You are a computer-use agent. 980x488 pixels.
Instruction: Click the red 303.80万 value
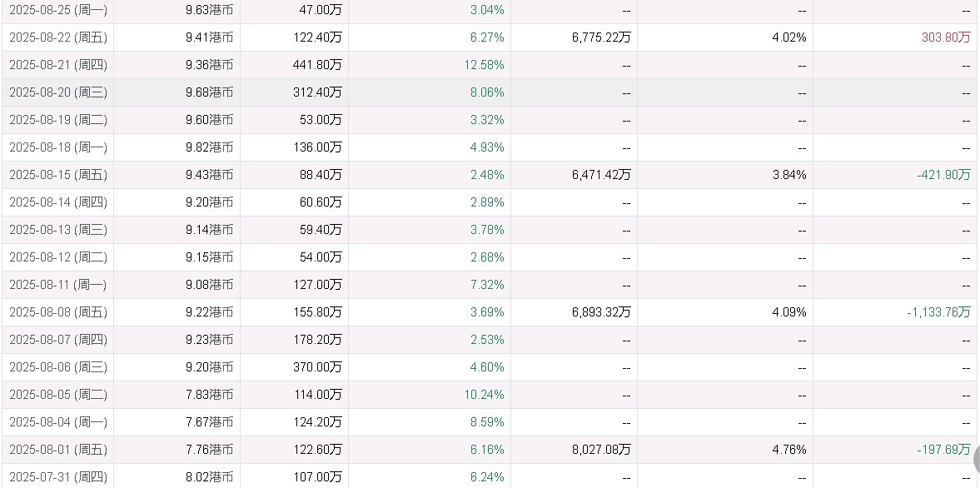coord(946,37)
